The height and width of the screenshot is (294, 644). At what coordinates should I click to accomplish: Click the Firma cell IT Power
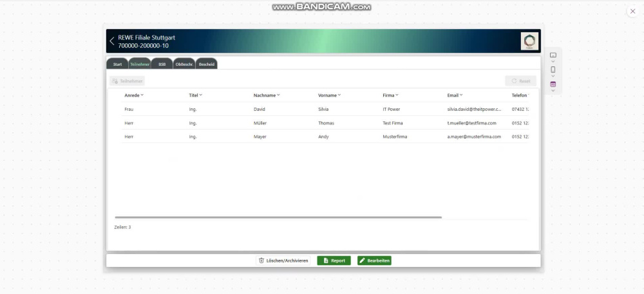coord(391,110)
